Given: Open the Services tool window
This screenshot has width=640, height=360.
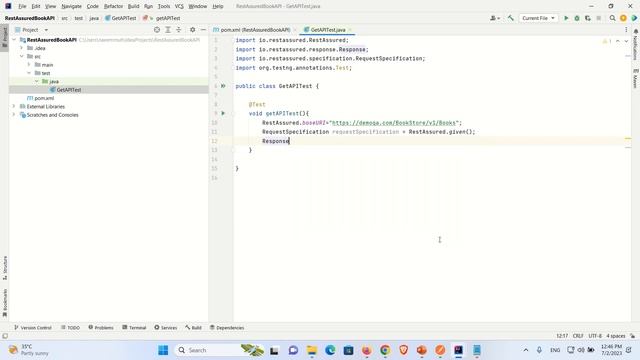Looking at the screenshot, I should (x=166, y=328).
